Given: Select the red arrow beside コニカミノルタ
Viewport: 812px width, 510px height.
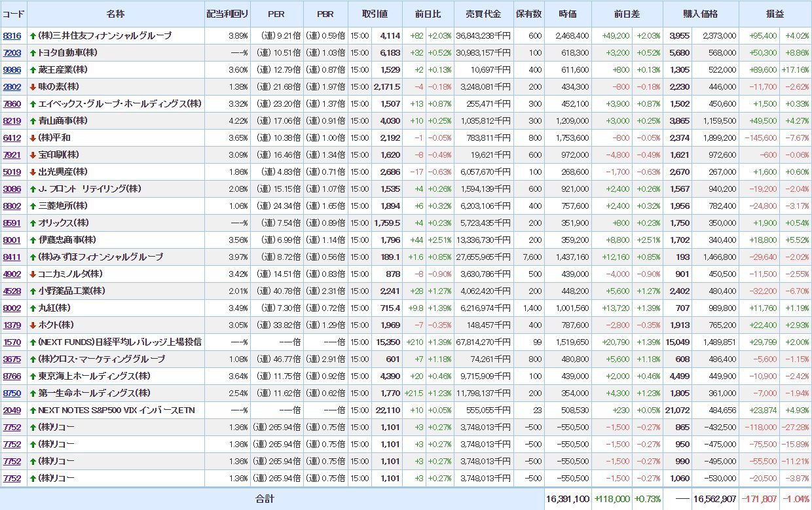Looking at the screenshot, I should (33, 274).
